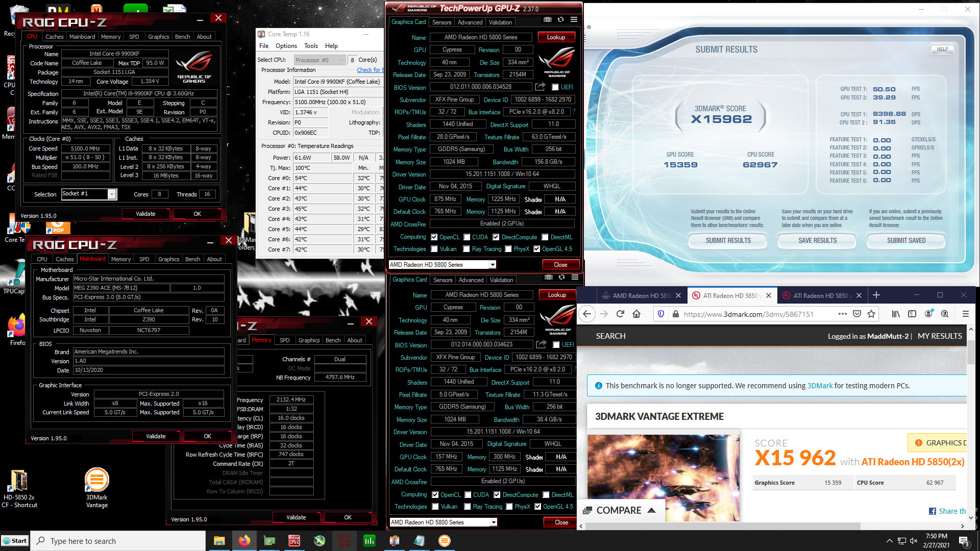Switch to Advanced tab in the bottom GPU-Z window
The width and height of the screenshot is (980, 551).
471,280
